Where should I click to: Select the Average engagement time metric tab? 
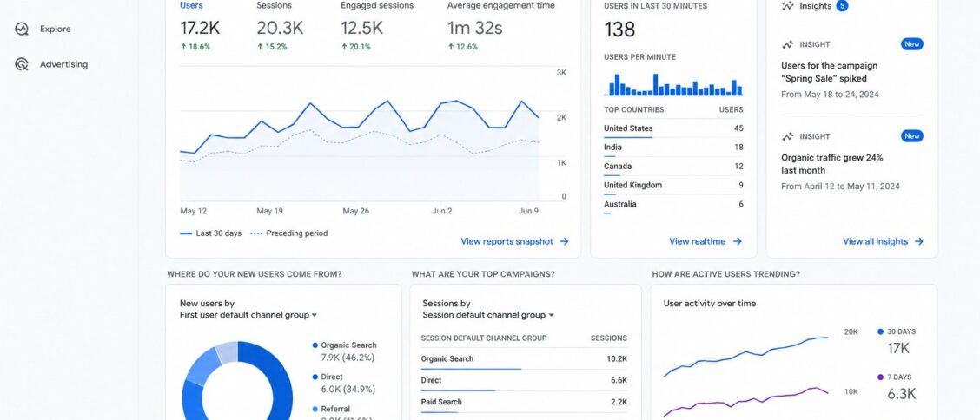pyautogui.click(x=500, y=5)
